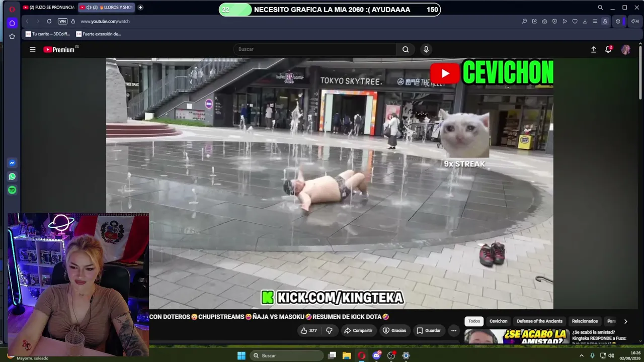The image size is (644, 362).
Task: Open the Opera main menu logo
Action: 12,9
